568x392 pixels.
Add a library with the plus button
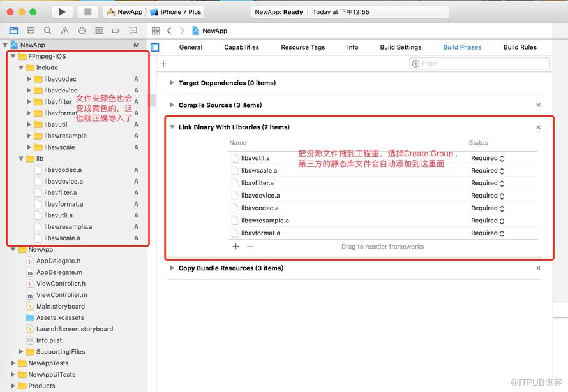(236, 246)
